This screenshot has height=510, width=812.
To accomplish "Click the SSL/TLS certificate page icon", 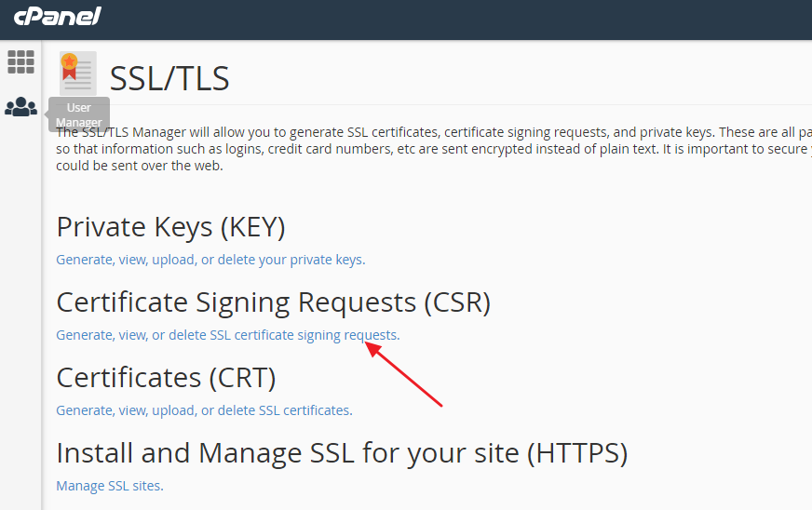I will click(x=78, y=74).
